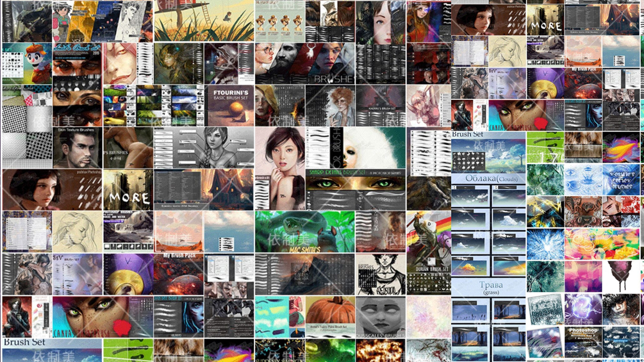This screenshot has height=362, width=644.
Task: Select the grunge Photoshop stamp thumbnail
Action: coord(545,310)
